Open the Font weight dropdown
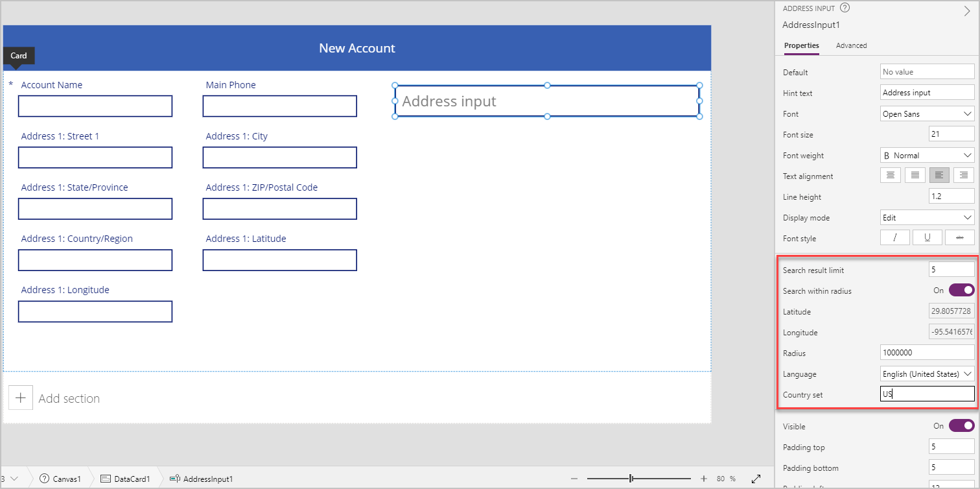 [927, 155]
